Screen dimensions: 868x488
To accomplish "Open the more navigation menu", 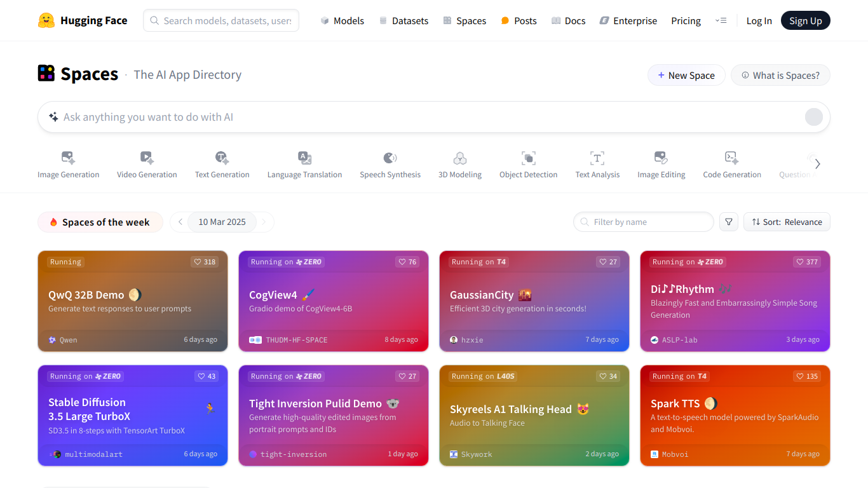I will [x=721, y=20].
